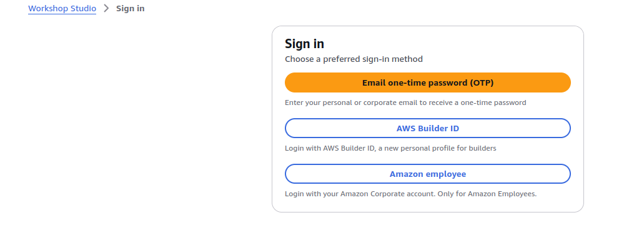The image size is (644, 250).
Task: Click the title at top of sign-in card
Action: coord(304,44)
